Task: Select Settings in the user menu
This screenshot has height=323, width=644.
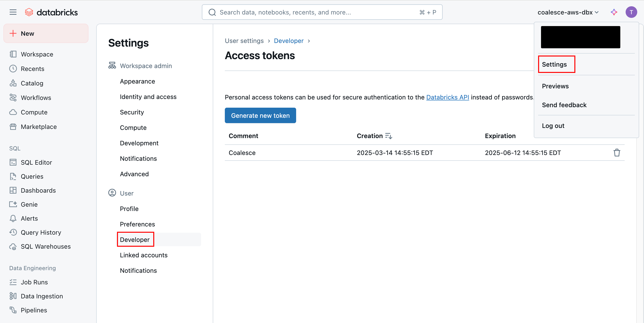Action: 554,64
